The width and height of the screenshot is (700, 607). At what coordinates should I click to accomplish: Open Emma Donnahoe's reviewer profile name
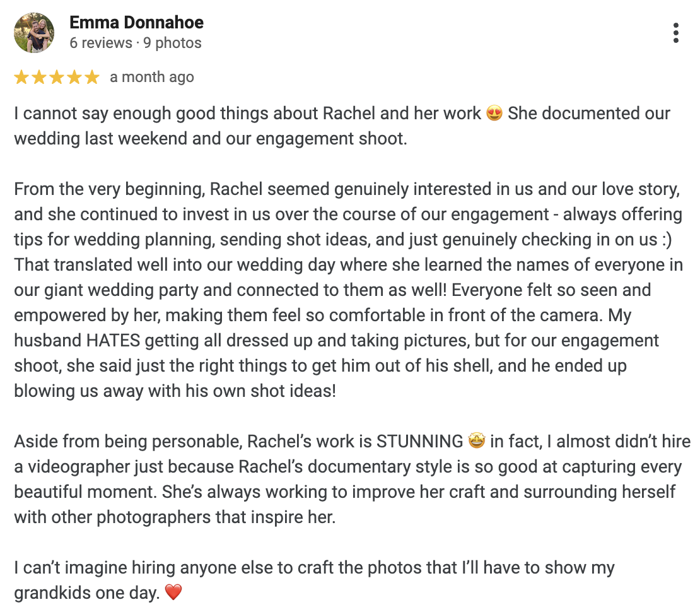136,22
